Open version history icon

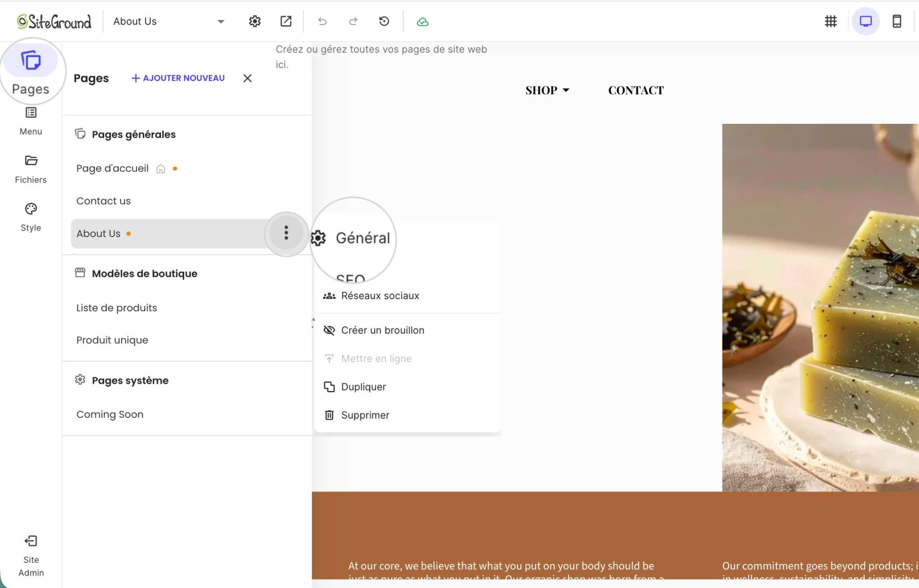point(384,21)
